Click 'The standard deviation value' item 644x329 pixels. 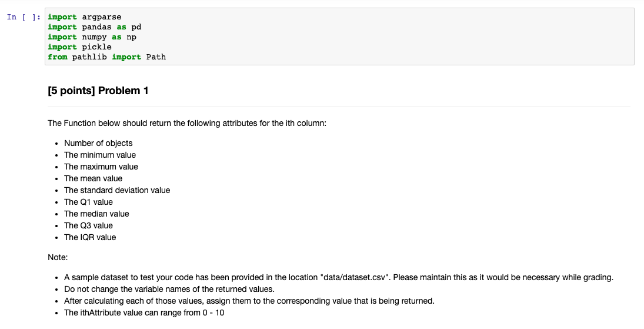pos(117,190)
